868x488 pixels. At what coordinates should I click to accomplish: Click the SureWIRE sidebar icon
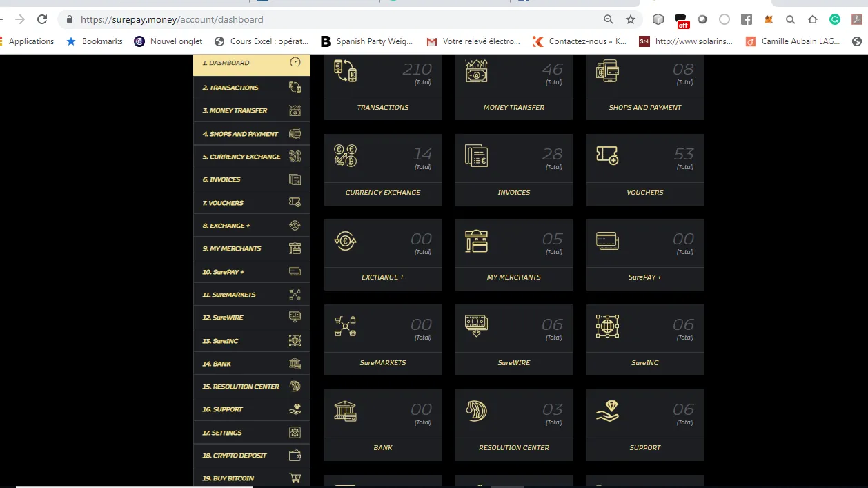[295, 318]
